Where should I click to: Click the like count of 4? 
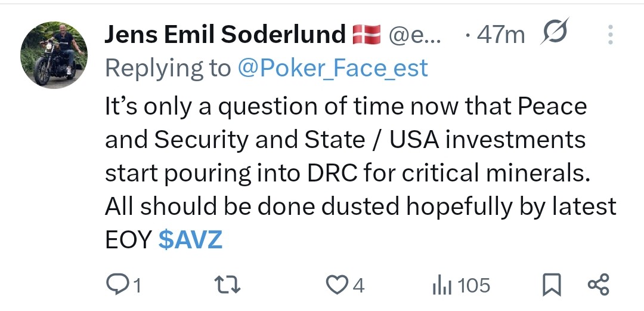pos(358,286)
